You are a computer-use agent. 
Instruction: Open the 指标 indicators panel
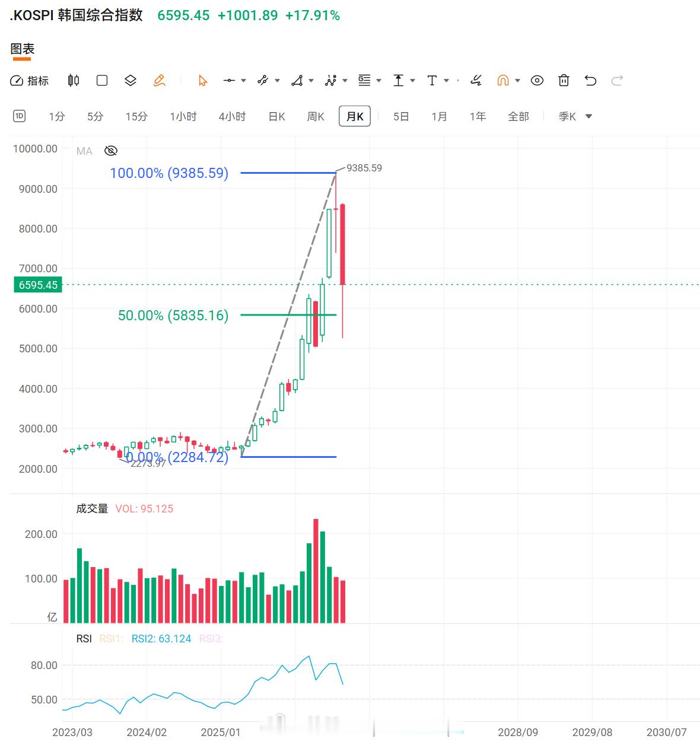pos(30,81)
